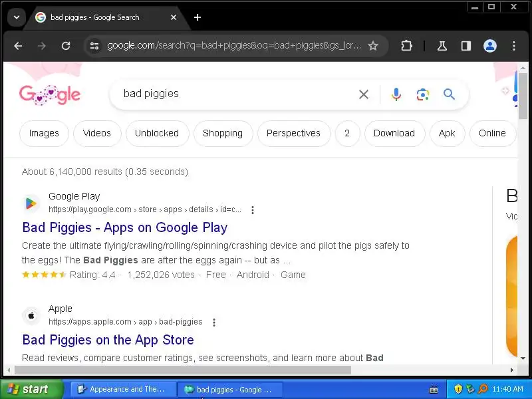Open the Windows Start button

pos(32,389)
